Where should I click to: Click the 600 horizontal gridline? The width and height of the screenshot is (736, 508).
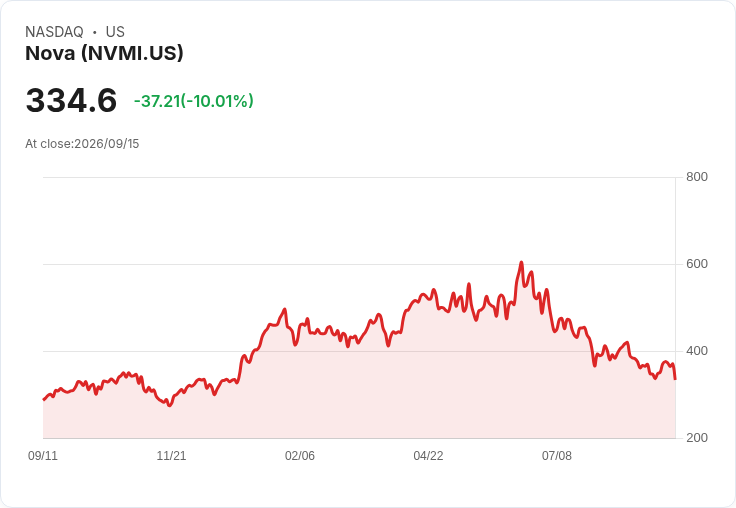pos(359,264)
